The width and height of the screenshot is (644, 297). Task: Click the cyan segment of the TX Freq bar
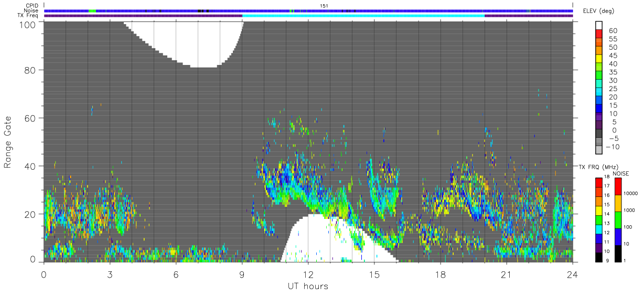pyautogui.click(x=363, y=16)
